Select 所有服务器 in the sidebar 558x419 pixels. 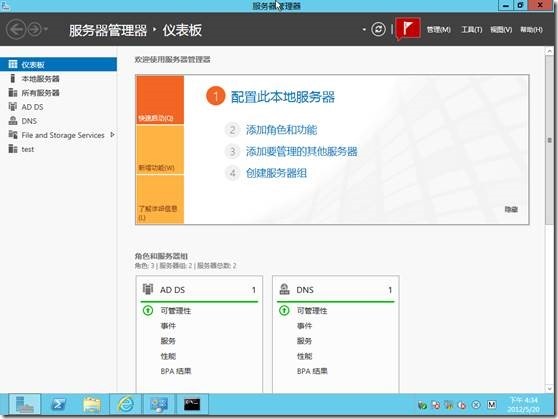(58, 93)
